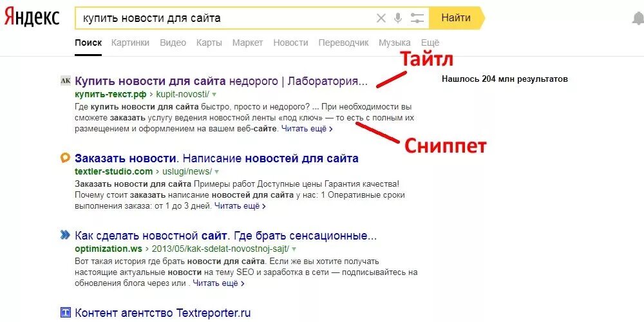Viewport: 644px width, 322px height.
Task: Open the kupit-novosti/ path link
Action: coord(183,94)
